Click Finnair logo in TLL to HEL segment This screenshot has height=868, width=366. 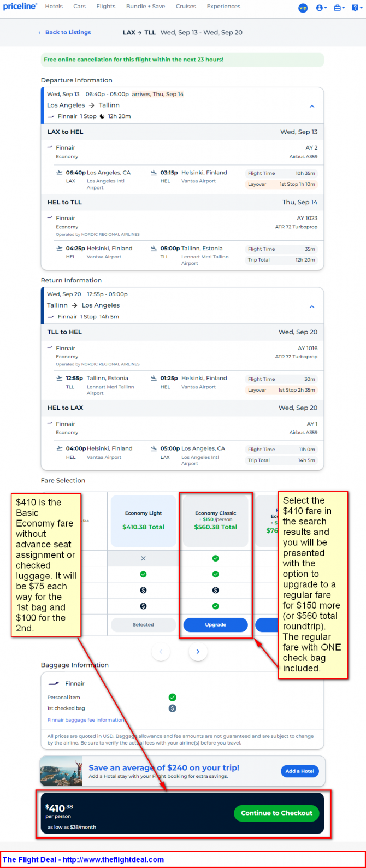point(50,348)
